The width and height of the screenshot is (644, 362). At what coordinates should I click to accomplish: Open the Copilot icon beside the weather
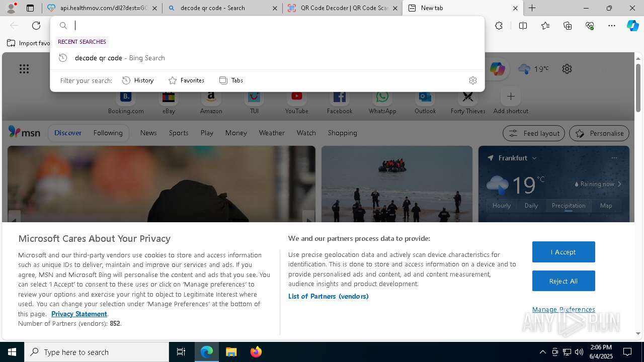pos(497,69)
